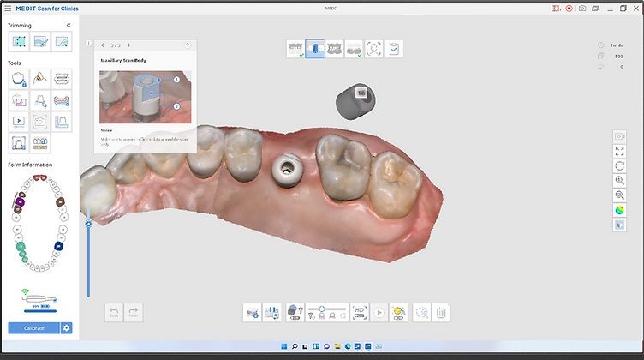This screenshot has width=644, height=360.
Task: Switch to the maxillary scan body stage
Action: tap(315, 49)
